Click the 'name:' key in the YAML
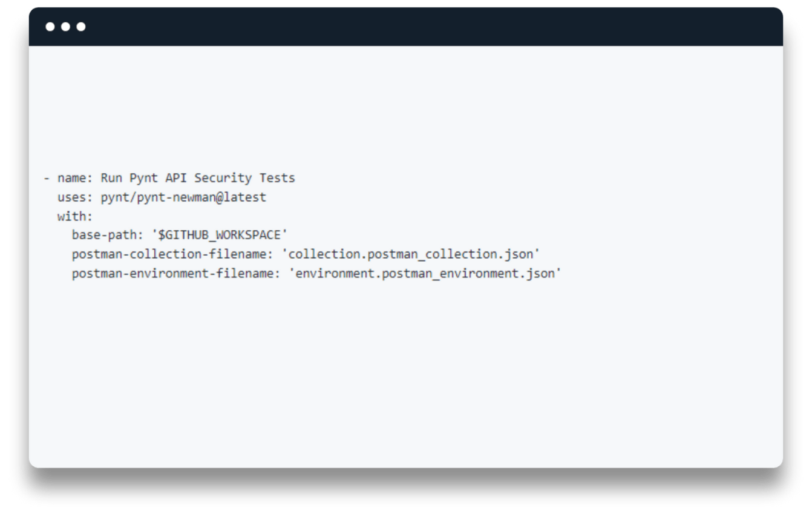 tap(75, 178)
